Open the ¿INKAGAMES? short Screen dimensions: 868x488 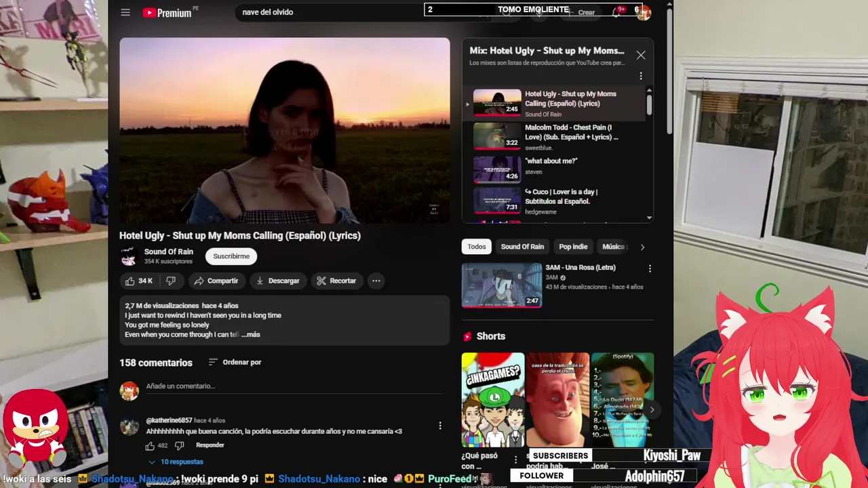click(x=493, y=400)
